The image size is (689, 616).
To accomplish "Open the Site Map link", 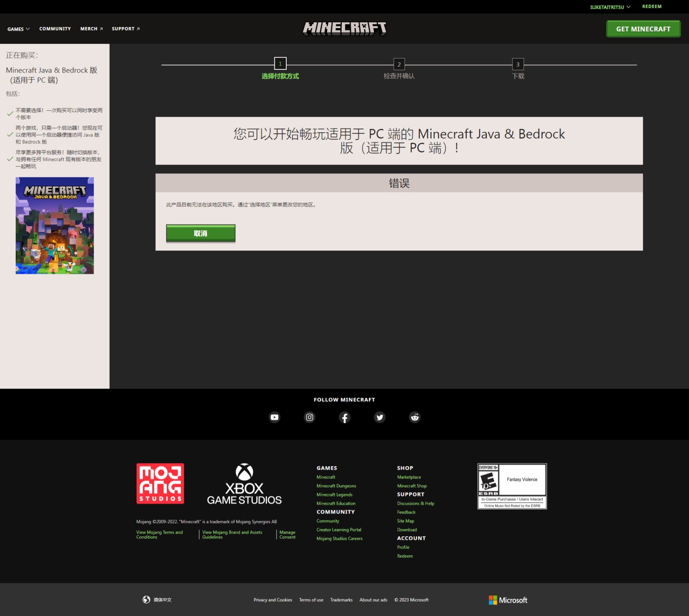I will tap(406, 521).
